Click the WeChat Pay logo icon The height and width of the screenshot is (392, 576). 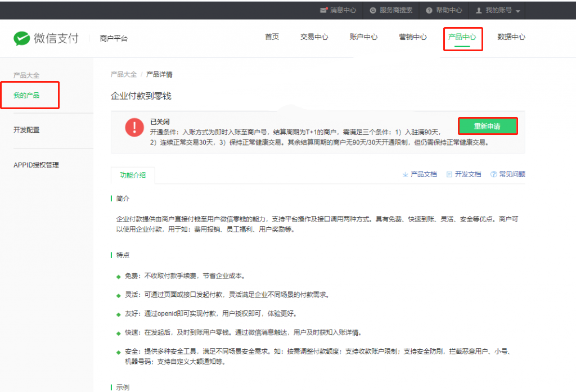pyautogui.click(x=21, y=38)
